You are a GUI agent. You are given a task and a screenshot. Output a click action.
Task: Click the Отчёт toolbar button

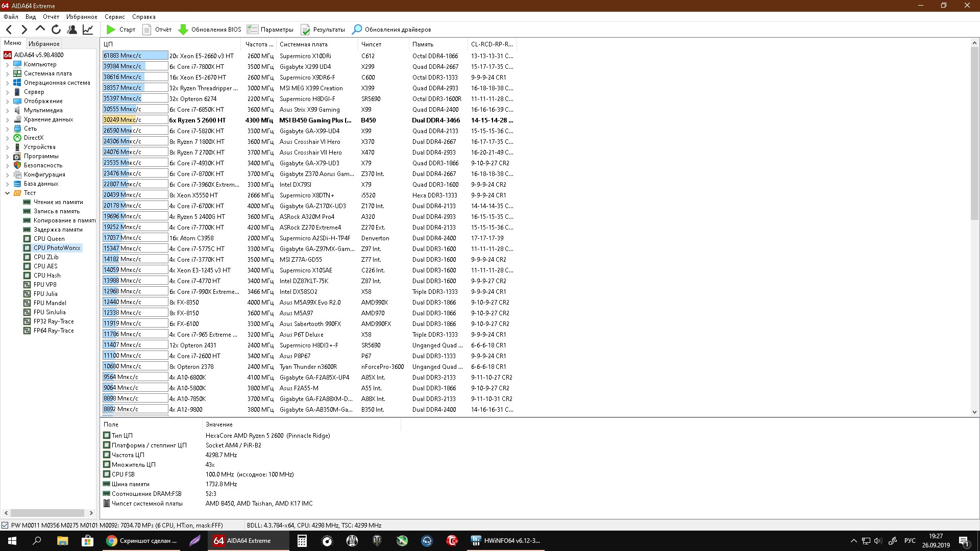(157, 30)
